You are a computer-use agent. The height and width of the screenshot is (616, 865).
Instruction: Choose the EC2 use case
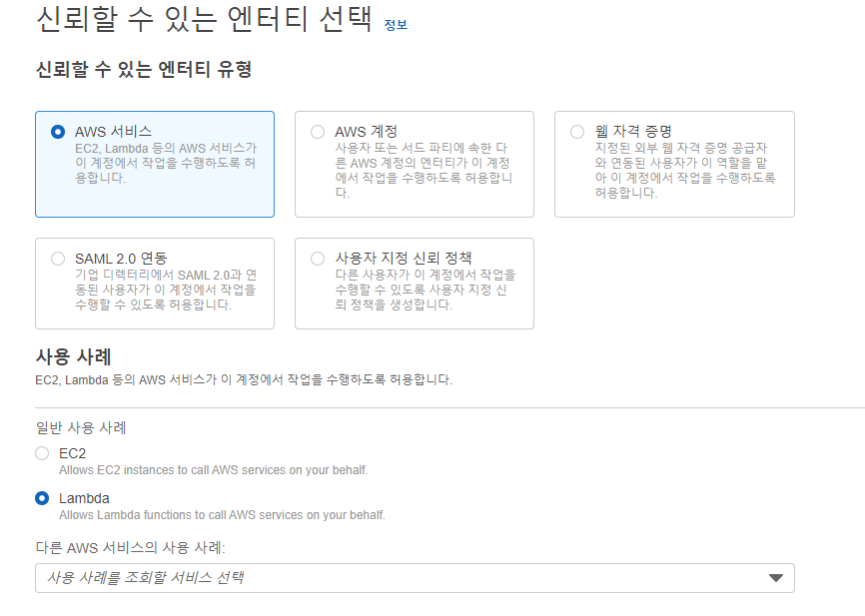[x=42, y=453]
